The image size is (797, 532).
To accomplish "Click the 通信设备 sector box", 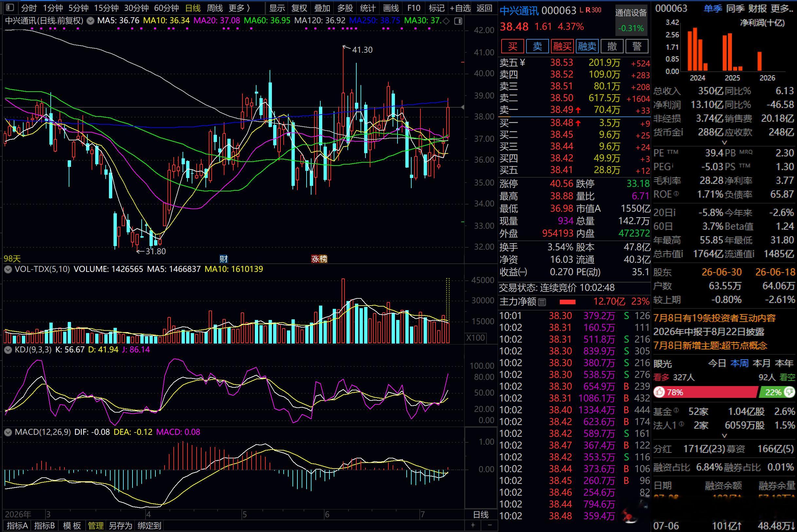I will coord(631,20).
